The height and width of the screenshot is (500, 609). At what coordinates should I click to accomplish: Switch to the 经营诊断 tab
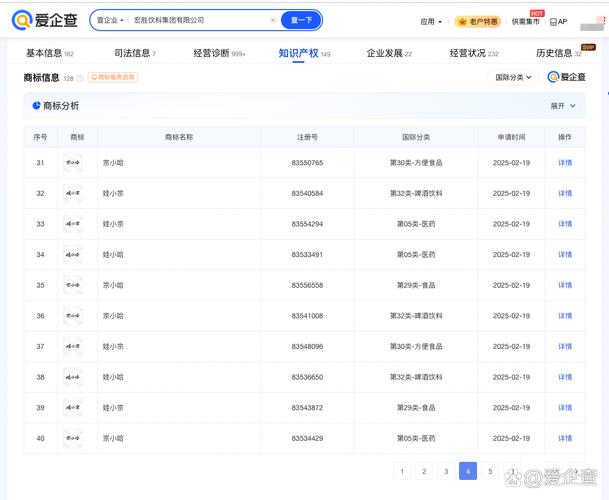[219, 53]
